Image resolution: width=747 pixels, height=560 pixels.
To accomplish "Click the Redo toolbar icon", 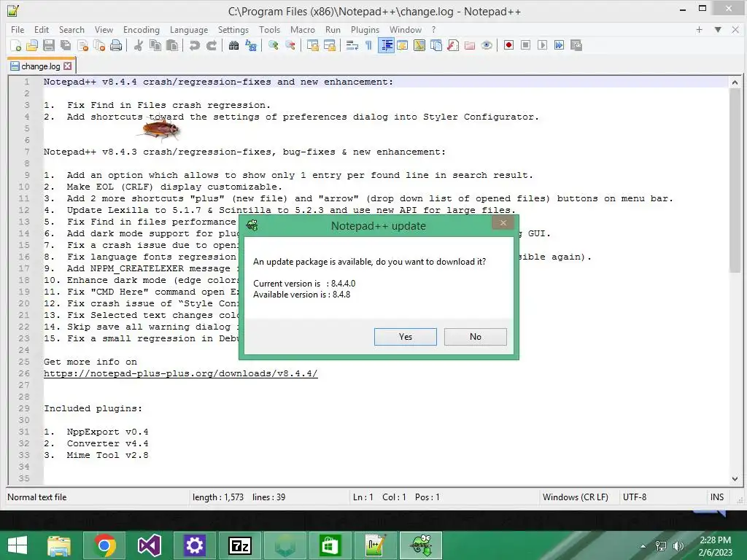I will coord(212,45).
